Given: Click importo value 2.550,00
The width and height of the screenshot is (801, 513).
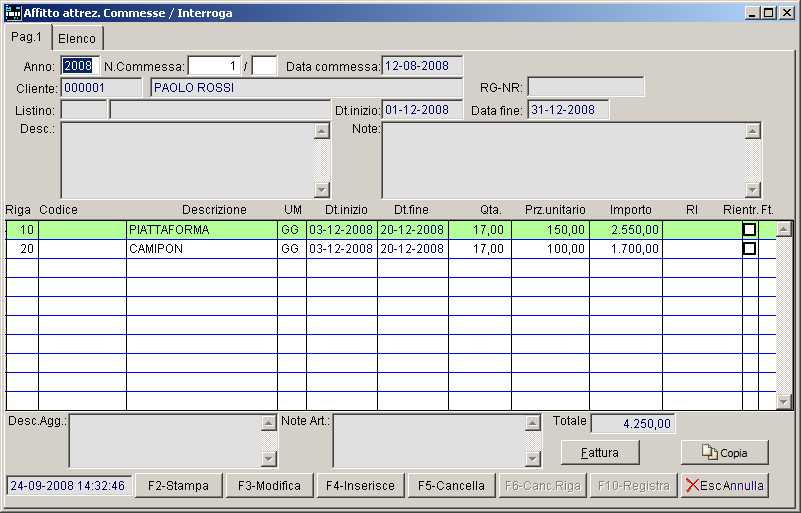Looking at the screenshot, I should (626, 229).
